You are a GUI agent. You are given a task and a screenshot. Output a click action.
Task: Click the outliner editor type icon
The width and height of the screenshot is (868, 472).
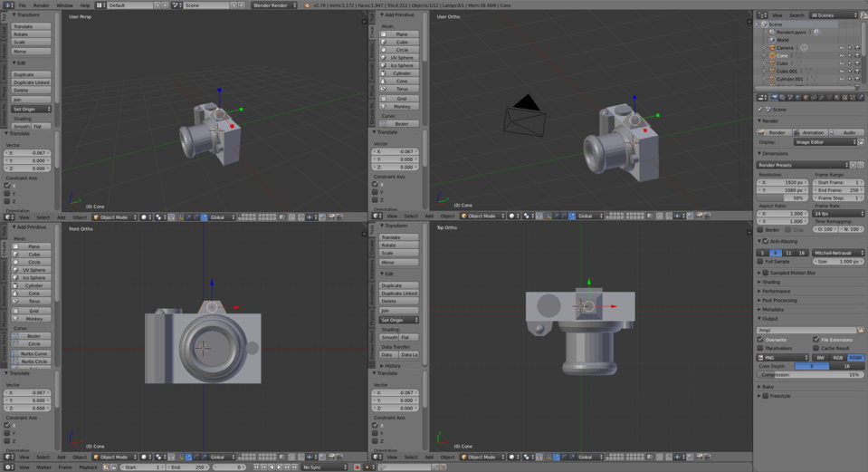pyautogui.click(x=762, y=15)
